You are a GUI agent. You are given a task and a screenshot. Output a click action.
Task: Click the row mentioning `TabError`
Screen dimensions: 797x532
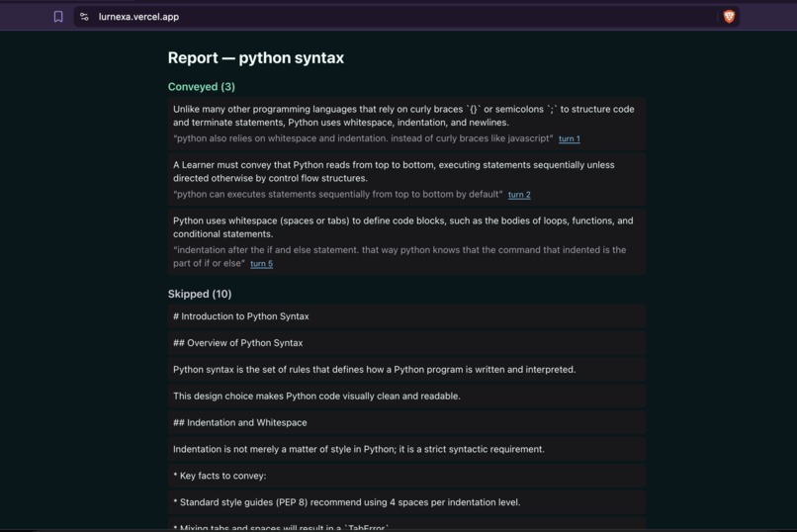coord(406,525)
